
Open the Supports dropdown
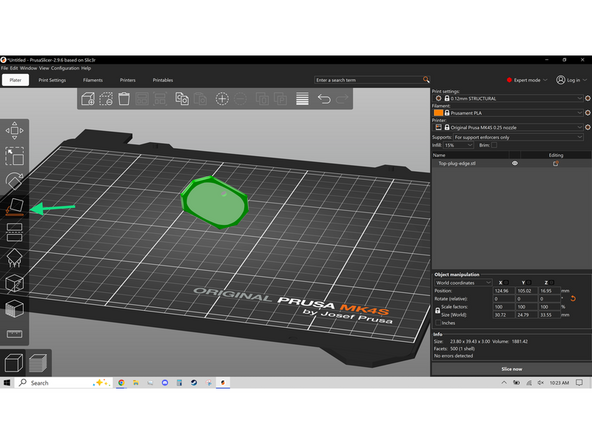pyautogui.click(x=518, y=137)
